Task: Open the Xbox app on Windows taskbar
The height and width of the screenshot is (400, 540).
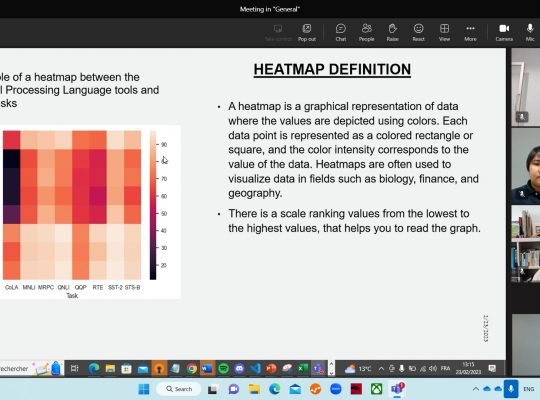Action: (x=376, y=389)
